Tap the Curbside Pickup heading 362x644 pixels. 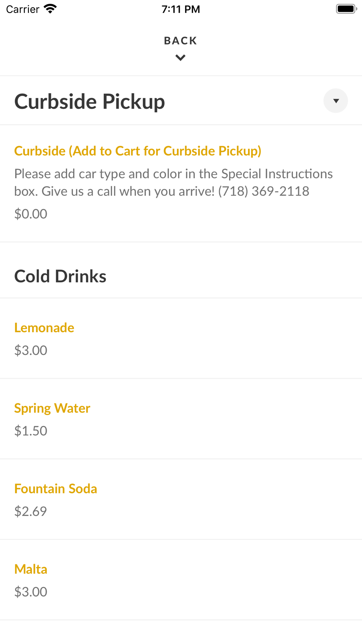(89, 101)
